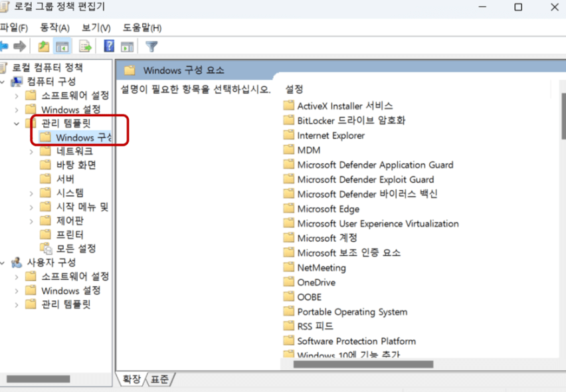Open the 보기(V) menu

[x=96, y=27]
